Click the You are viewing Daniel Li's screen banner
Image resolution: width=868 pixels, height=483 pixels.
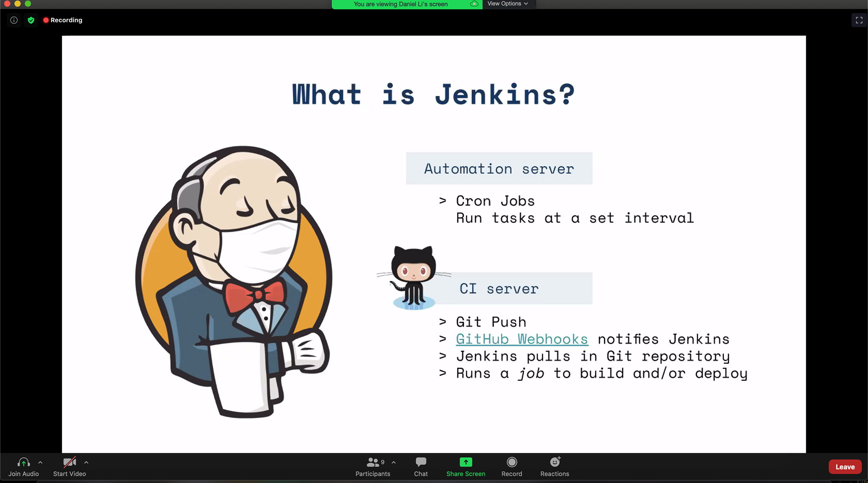point(401,4)
